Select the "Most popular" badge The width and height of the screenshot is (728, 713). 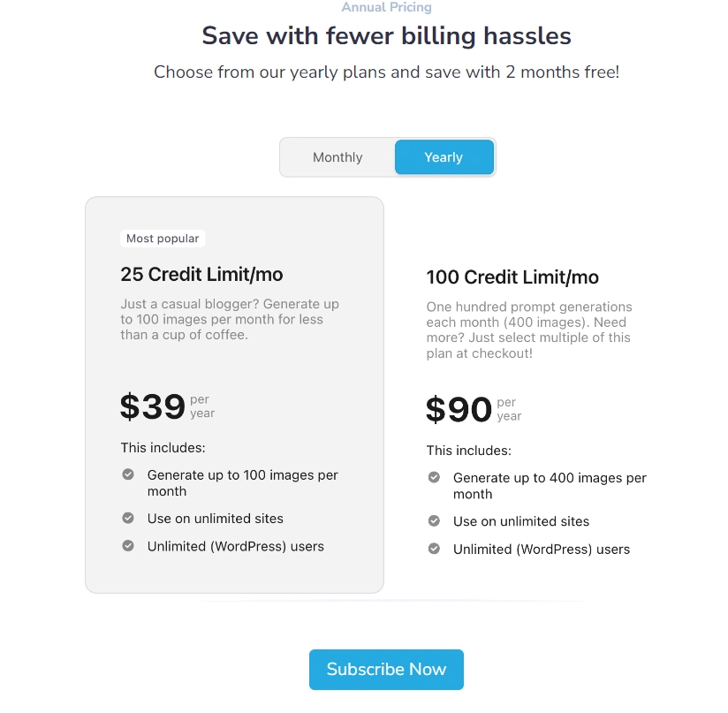click(x=163, y=238)
